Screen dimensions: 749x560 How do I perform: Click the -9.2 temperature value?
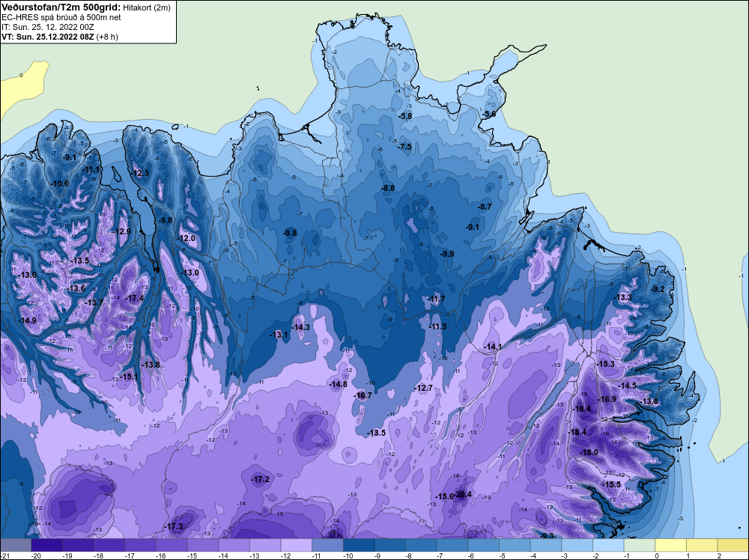point(658,289)
